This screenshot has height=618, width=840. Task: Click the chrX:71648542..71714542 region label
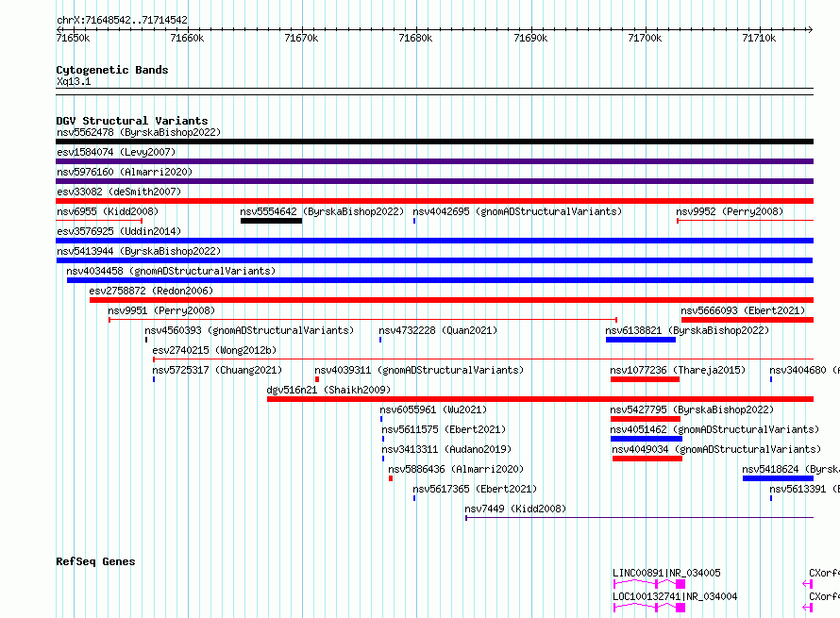coord(122,20)
